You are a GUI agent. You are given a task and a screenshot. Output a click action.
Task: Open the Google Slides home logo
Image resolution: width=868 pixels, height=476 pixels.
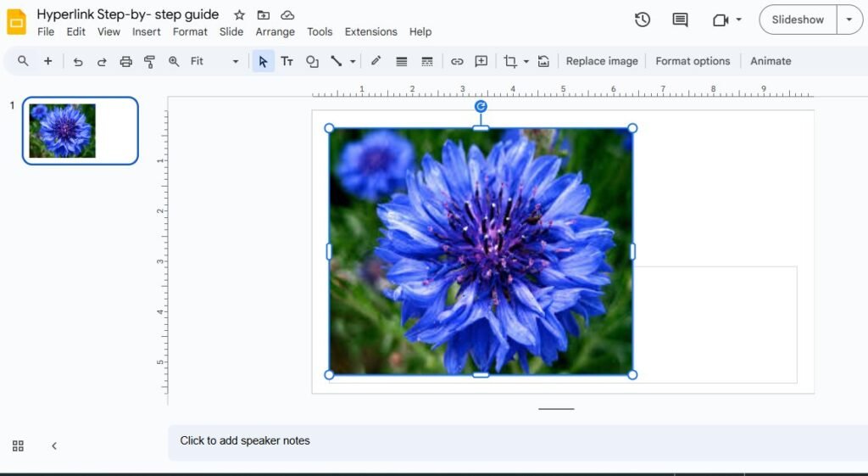pyautogui.click(x=17, y=22)
